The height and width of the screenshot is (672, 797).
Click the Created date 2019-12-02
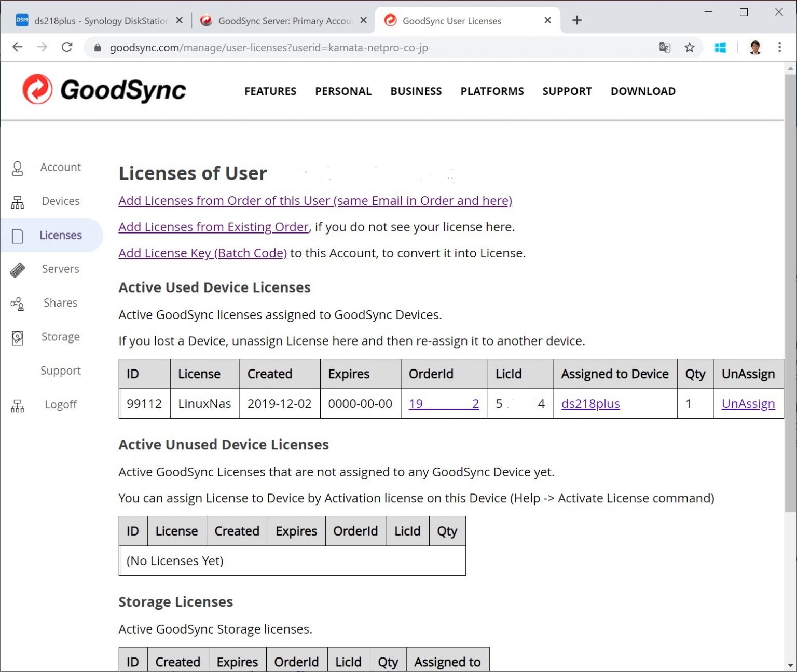pos(279,404)
